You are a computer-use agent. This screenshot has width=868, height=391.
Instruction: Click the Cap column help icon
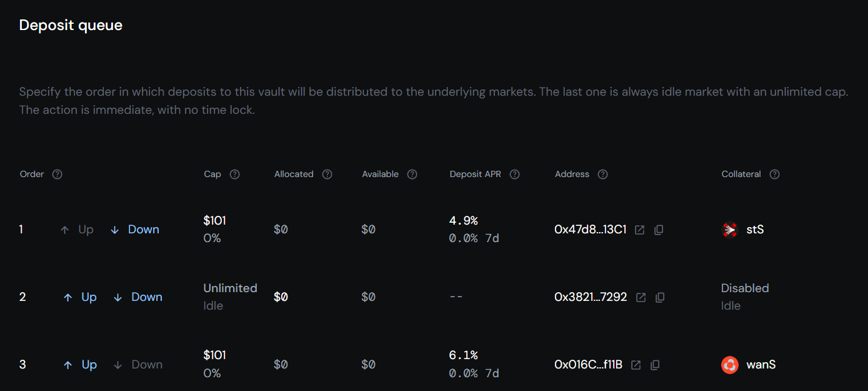(x=234, y=174)
